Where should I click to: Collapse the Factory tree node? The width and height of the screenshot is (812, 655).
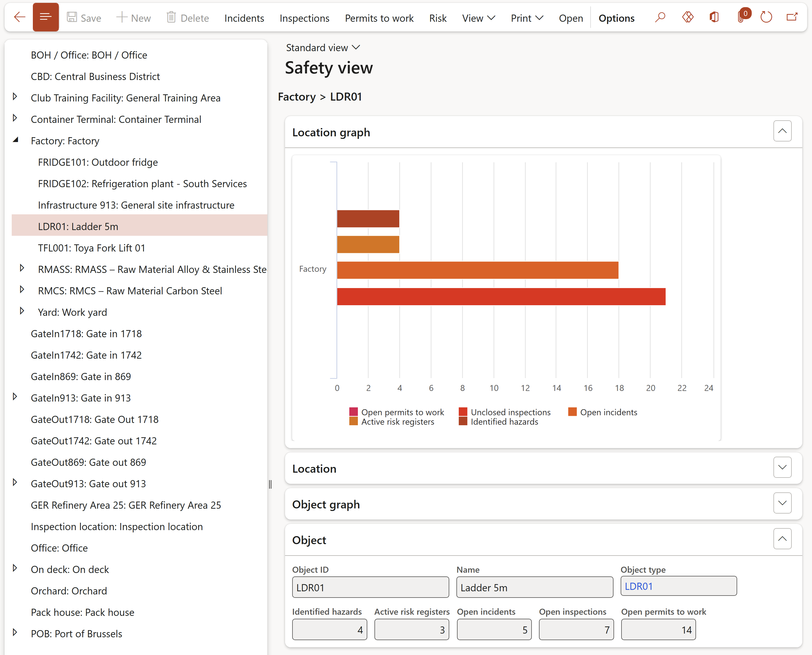[x=15, y=140]
